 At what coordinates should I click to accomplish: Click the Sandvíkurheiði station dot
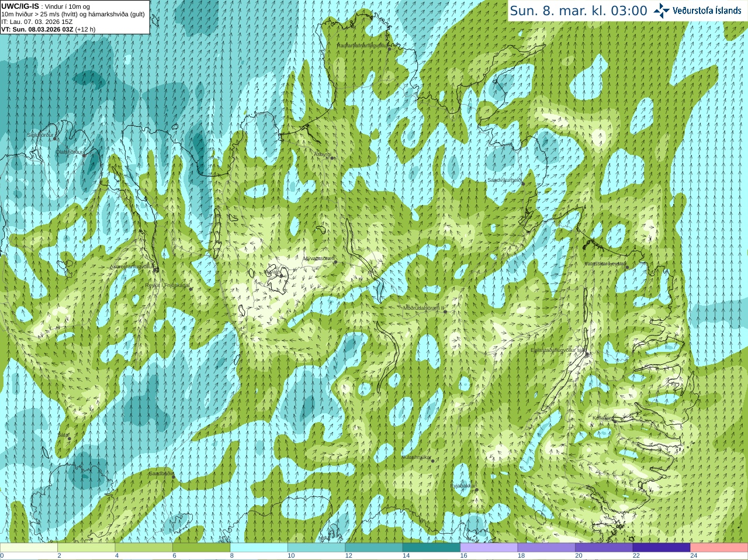coord(523,184)
